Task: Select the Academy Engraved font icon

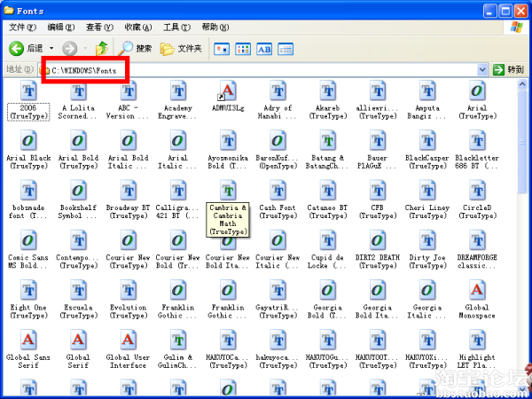Action: [x=178, y=90]
